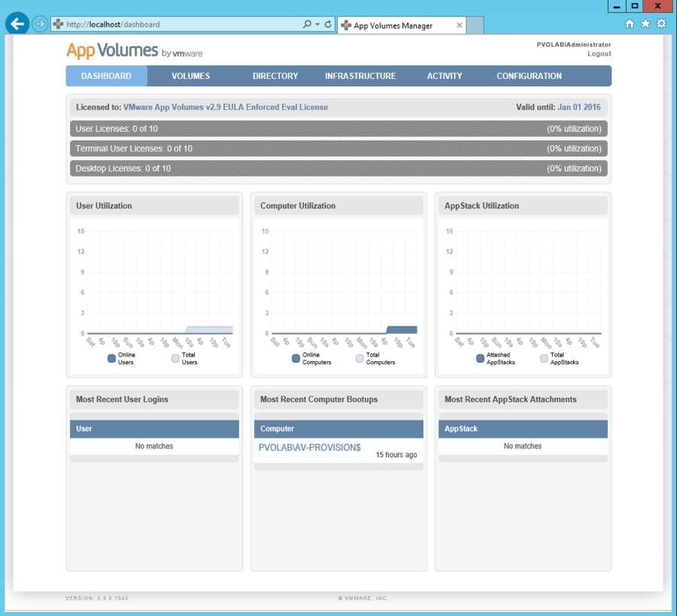This screenshot has height=616, width=677.
Task: Toggle Online Computers legend swatch
Action: point(296,358)
